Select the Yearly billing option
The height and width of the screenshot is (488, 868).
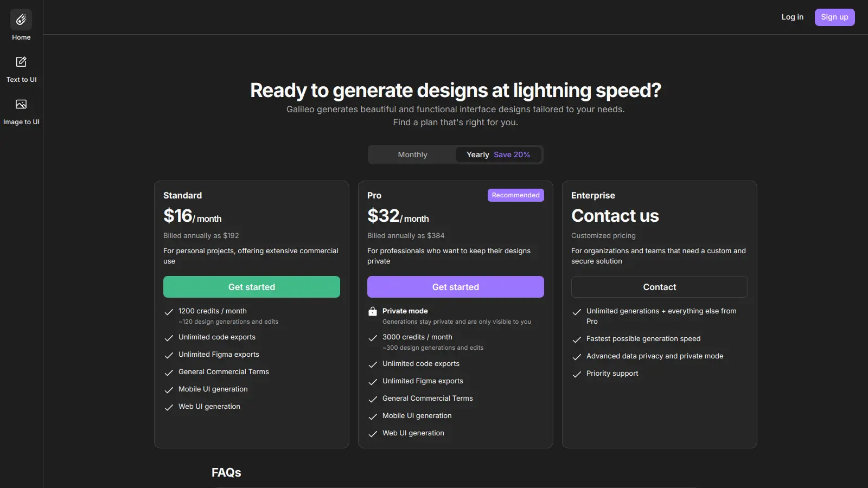click(x=477, y=155)
